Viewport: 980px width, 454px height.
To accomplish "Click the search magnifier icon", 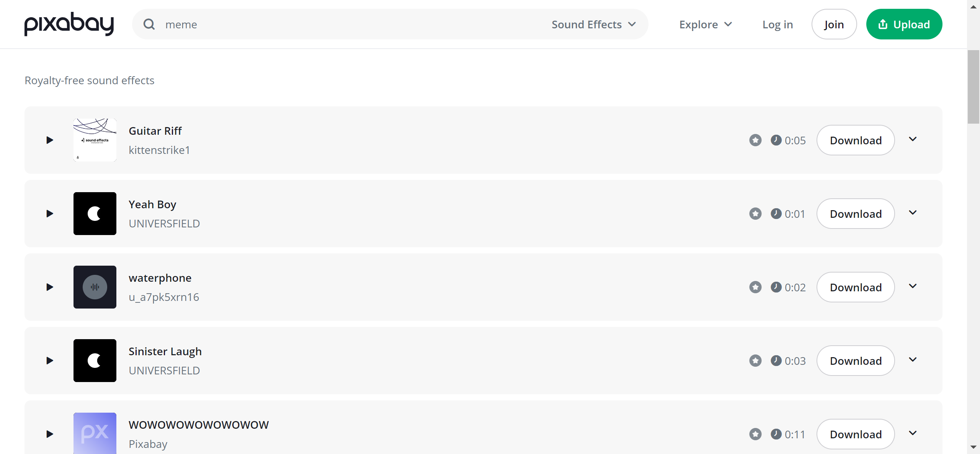I will [149, 24].
